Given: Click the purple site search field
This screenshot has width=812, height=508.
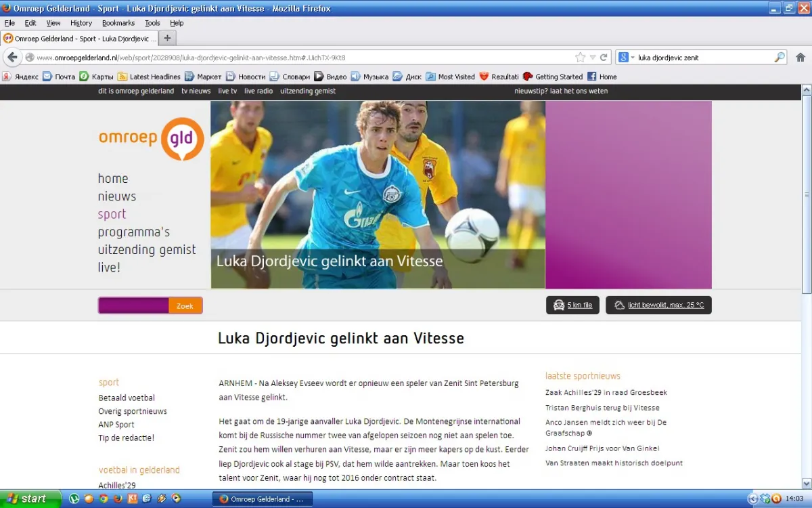Looking at the screenshot, I should click(133, 305).
